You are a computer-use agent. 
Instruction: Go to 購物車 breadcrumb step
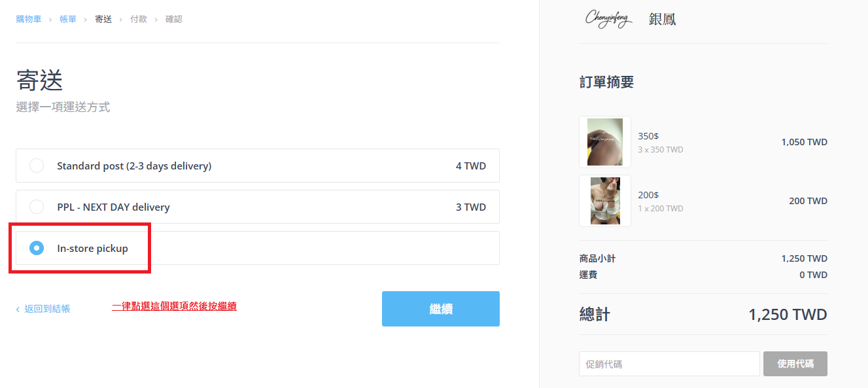click(29, 20)
